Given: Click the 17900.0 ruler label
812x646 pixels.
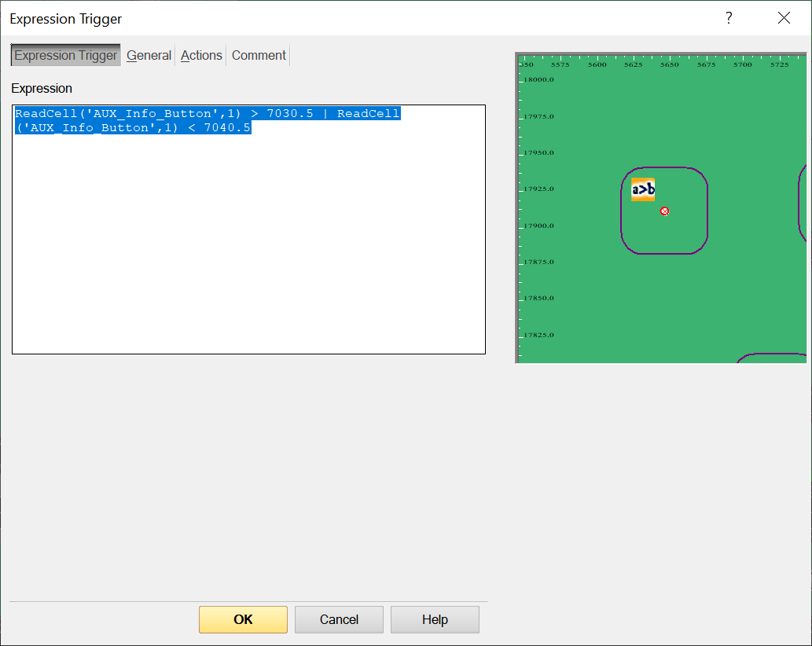Looking at the screenshot, I should click(x=538, y=226).
